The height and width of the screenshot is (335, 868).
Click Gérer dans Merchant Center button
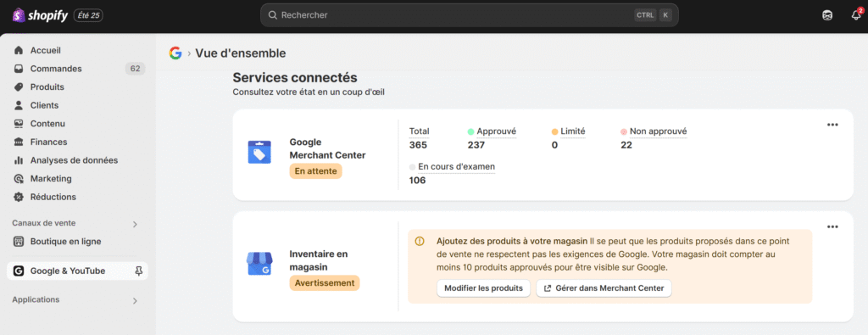tap(604, 288)
